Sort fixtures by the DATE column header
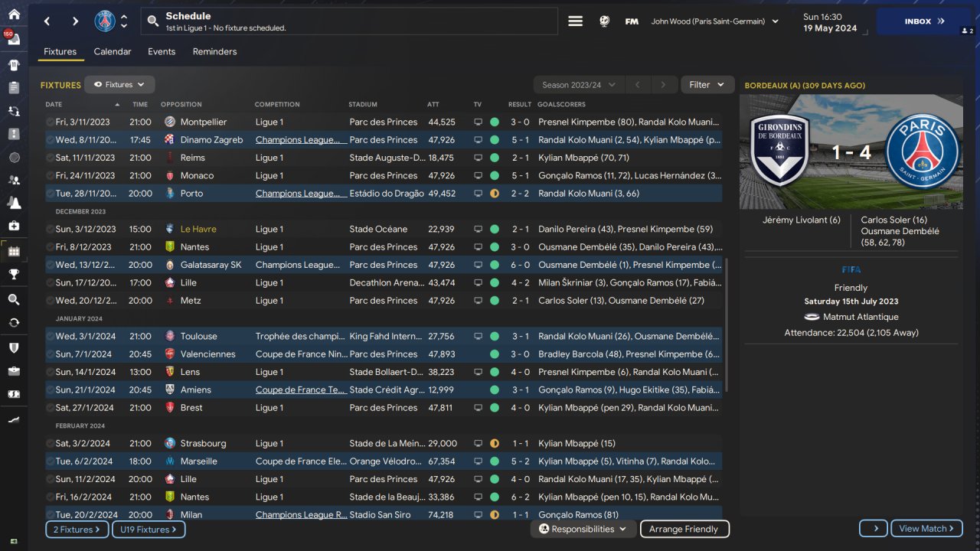 point(83,104)
